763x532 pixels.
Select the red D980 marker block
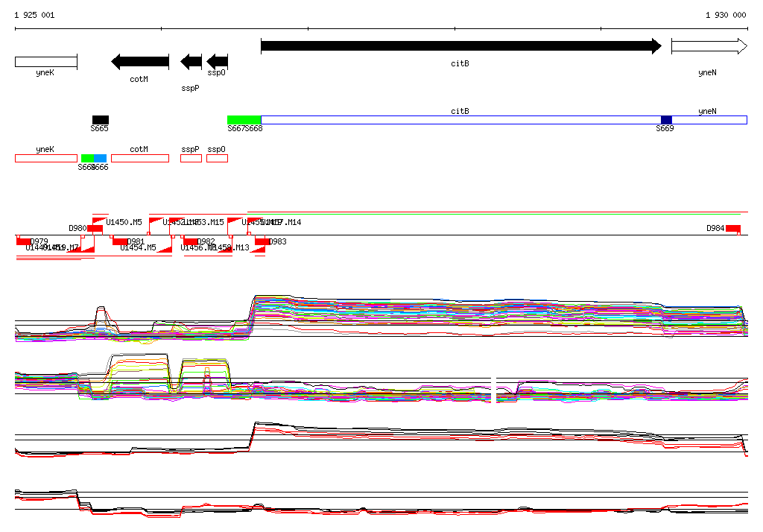coord(95,229)
